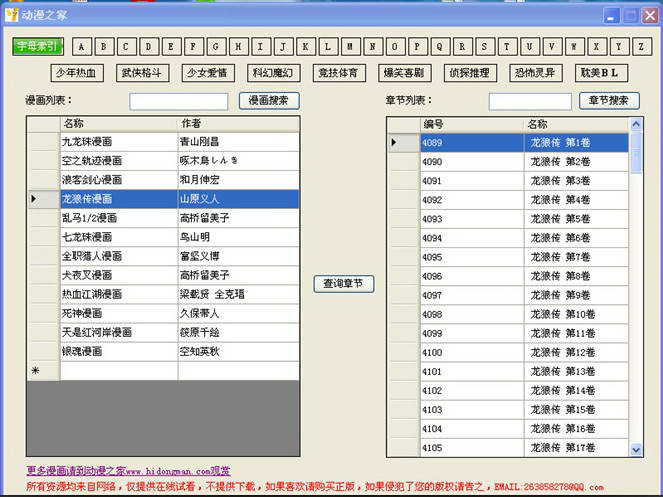Open the 武侠格斗 category
Image resolution: width=663 pixels, height=497 pixels.
(142, 73)
